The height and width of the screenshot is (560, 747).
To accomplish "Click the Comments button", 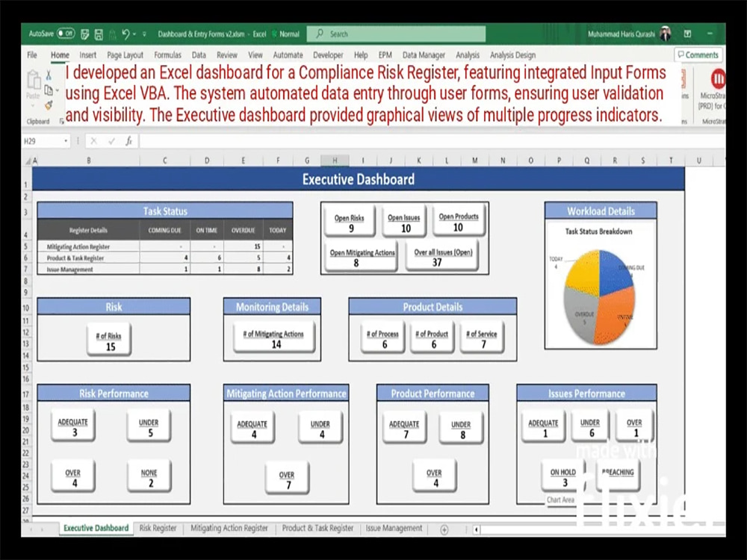I will point(698,55).
